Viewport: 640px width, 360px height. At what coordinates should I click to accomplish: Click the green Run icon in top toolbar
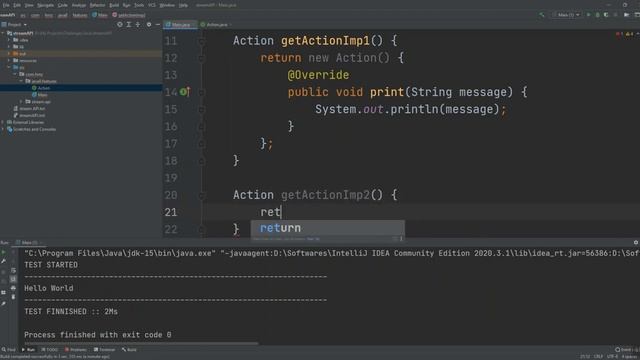click(x=588, y=15)
